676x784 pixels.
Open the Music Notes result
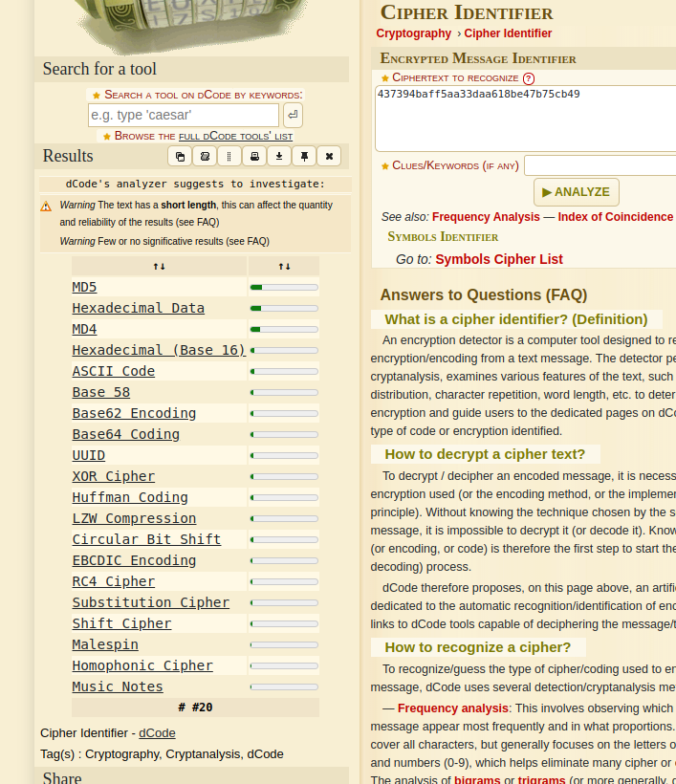118,686
